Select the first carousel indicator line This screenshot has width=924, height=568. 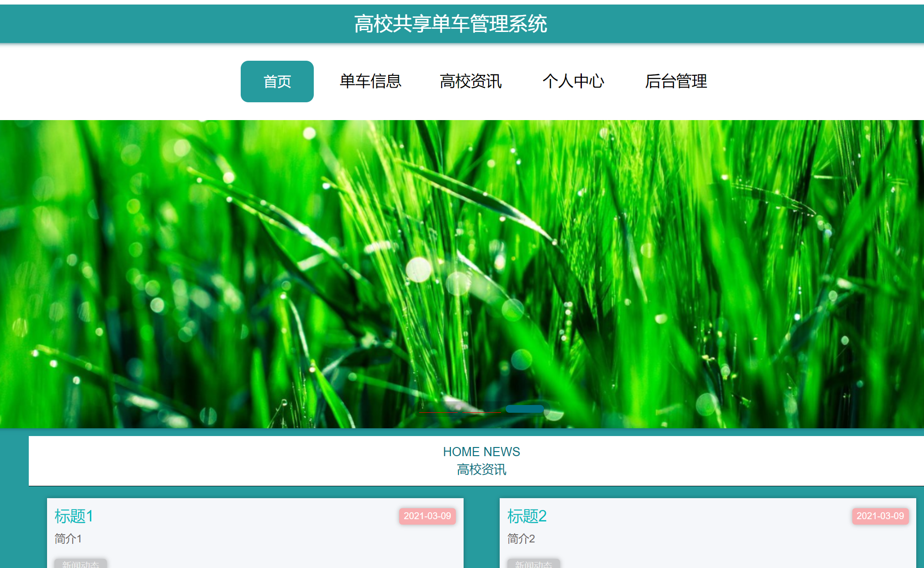click(x=438, y=412)
